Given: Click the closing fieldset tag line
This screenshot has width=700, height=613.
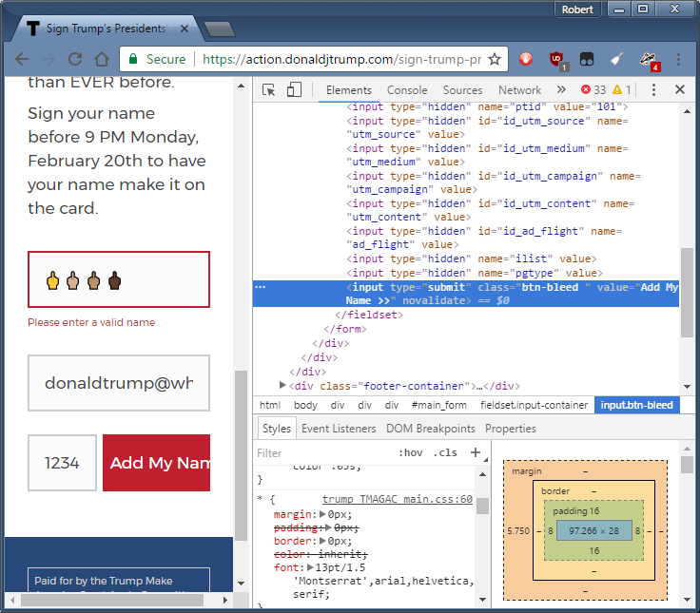Looking at the screenshot, I should [369, 315].
